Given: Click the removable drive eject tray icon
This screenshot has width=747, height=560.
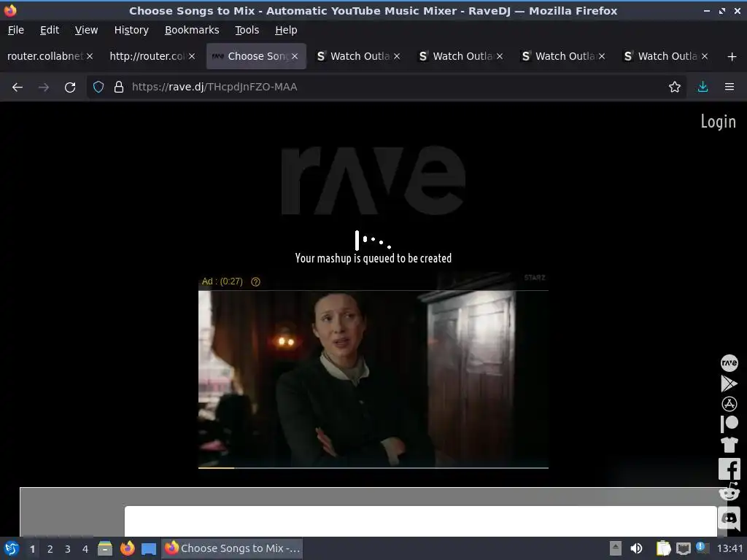Looking at the screenshot, I should point(616,548).
